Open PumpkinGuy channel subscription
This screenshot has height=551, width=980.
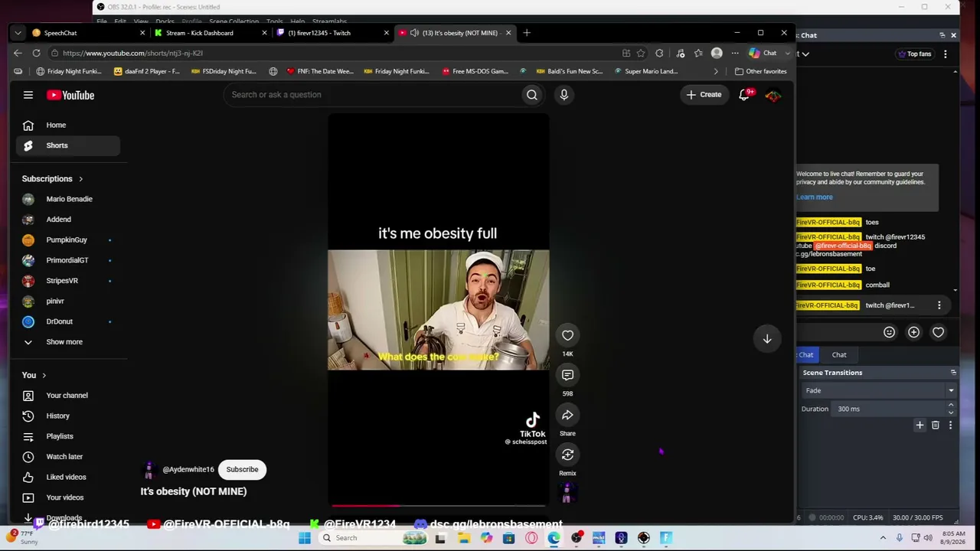67,240
